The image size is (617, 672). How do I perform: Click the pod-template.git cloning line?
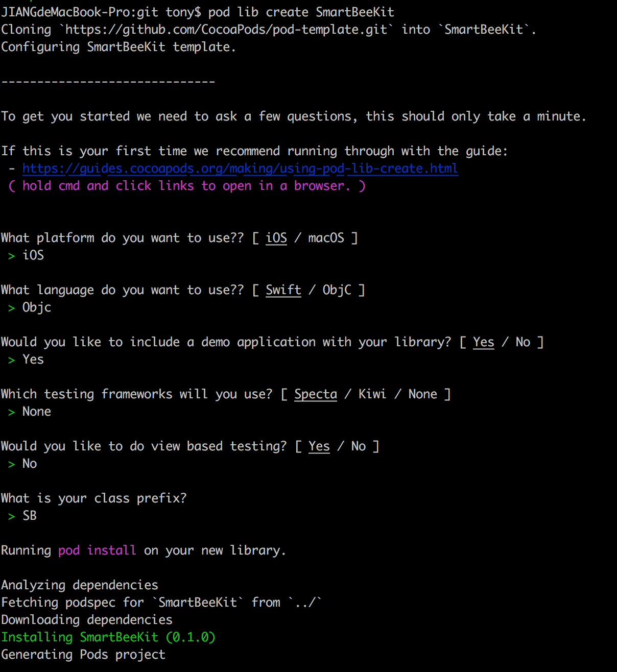tap(268, 30)
